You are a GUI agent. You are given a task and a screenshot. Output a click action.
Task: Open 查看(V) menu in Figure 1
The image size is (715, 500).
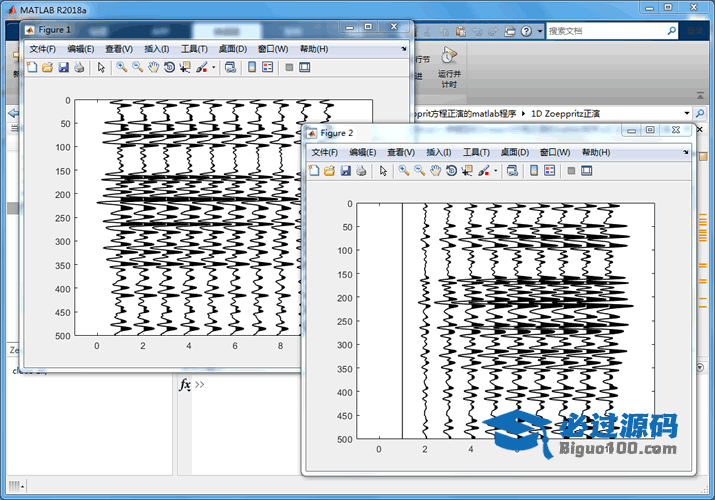pyautogui.click(x=119, y=49)
